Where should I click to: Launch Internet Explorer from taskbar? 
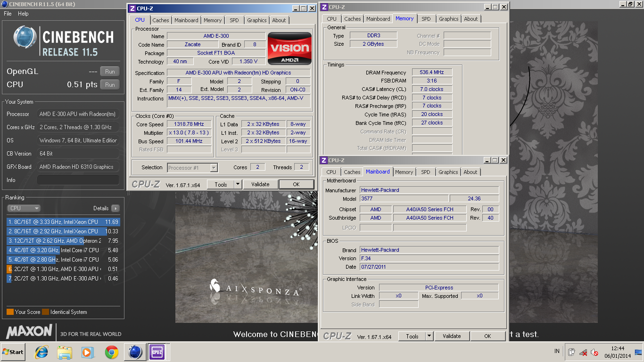click(x=41, y=352)
